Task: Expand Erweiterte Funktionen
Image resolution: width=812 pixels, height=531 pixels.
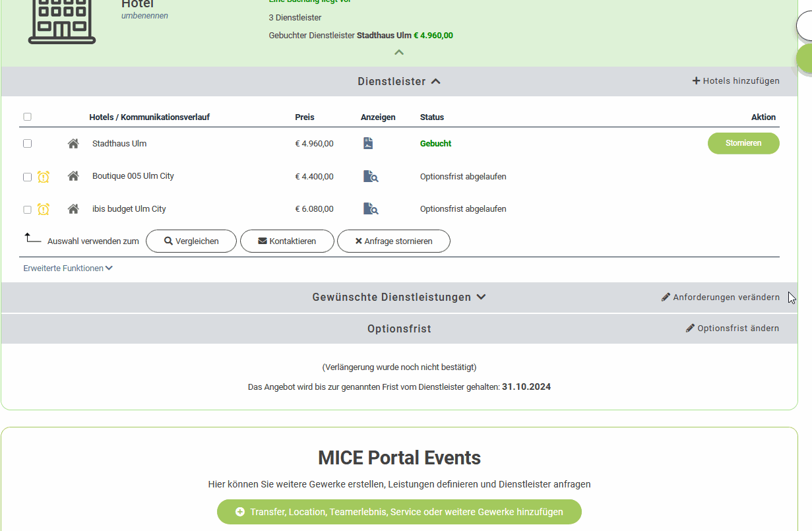Action: (x=68, y=268)
